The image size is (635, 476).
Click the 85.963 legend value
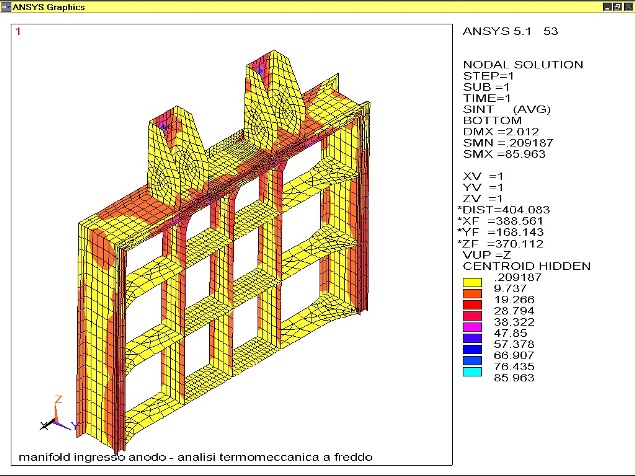point(514,378)
